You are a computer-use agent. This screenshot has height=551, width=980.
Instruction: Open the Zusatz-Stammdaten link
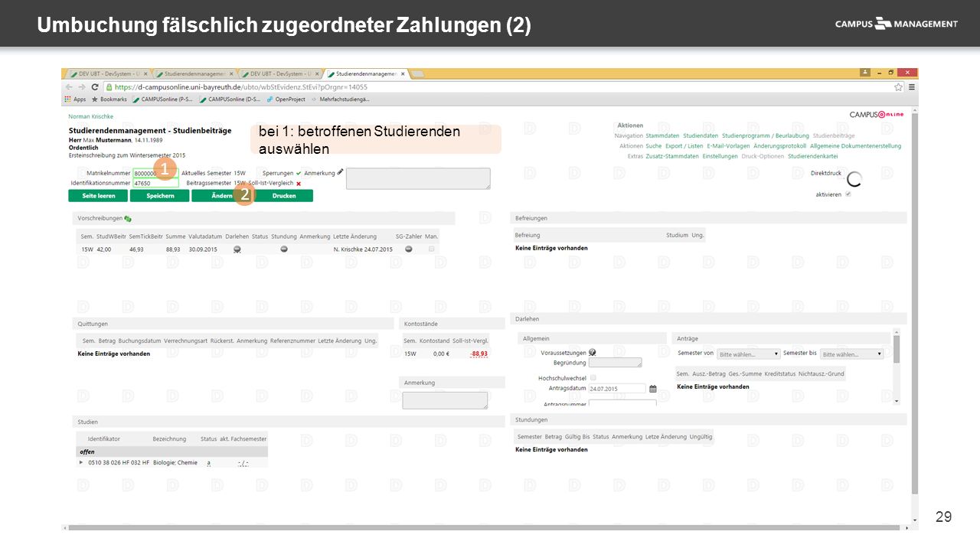[672, 156]
